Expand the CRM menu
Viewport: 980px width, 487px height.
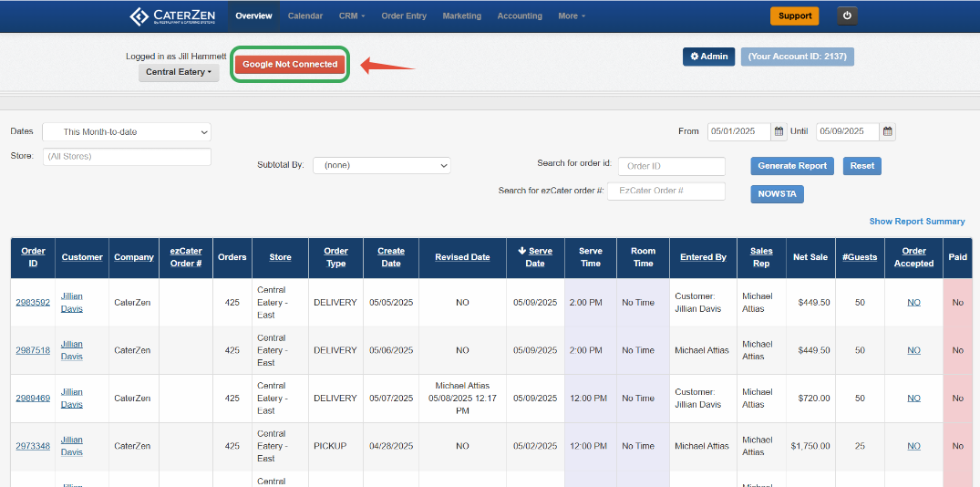coord(352,16)
